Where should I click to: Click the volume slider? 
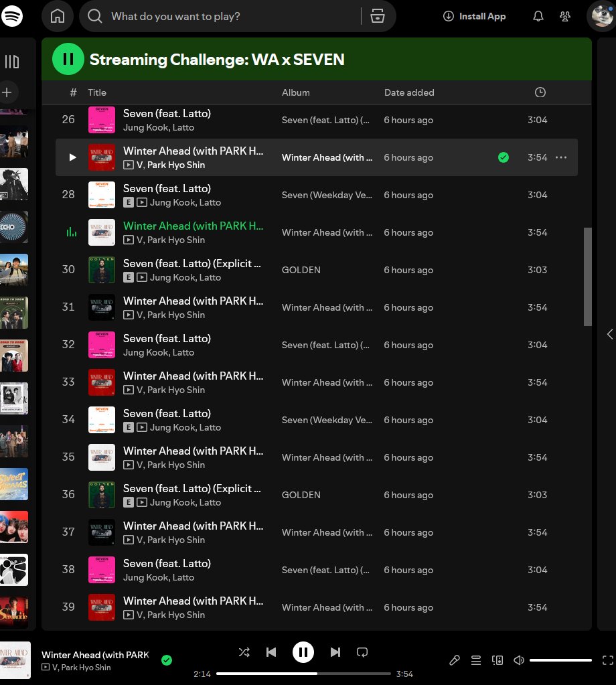coord(560,660)
